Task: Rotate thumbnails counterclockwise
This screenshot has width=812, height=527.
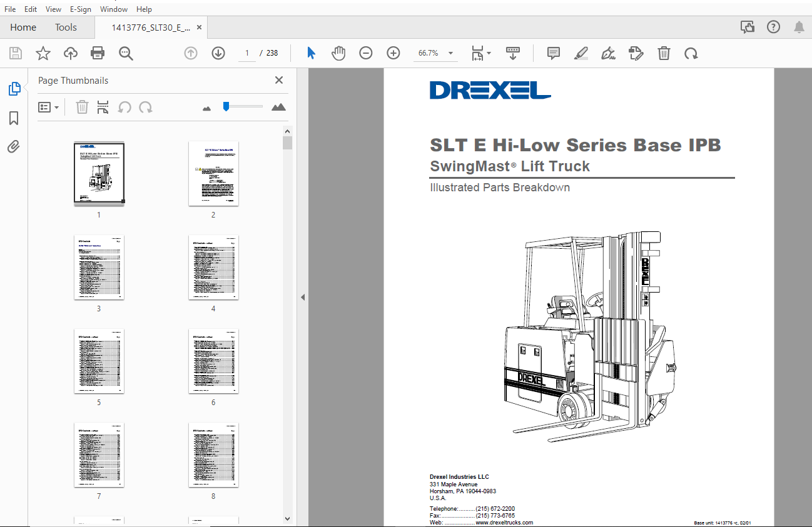Action: tap(124, 108)
